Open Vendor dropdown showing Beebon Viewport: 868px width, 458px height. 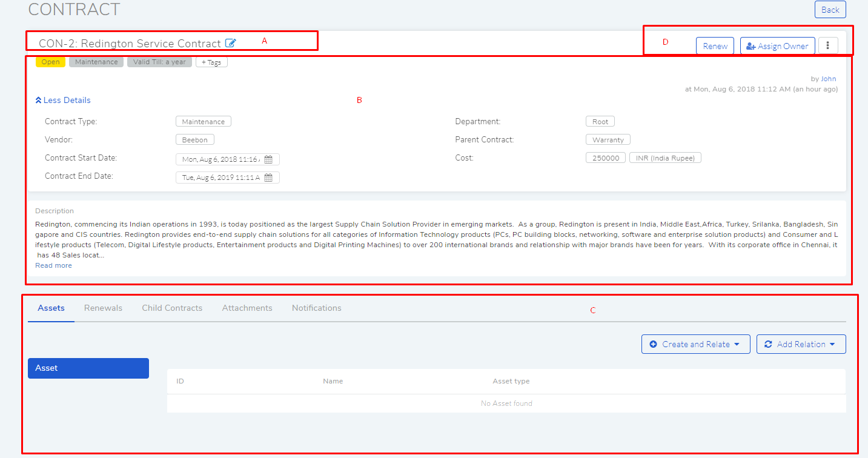pyautogui.click(x=195, y=140)
